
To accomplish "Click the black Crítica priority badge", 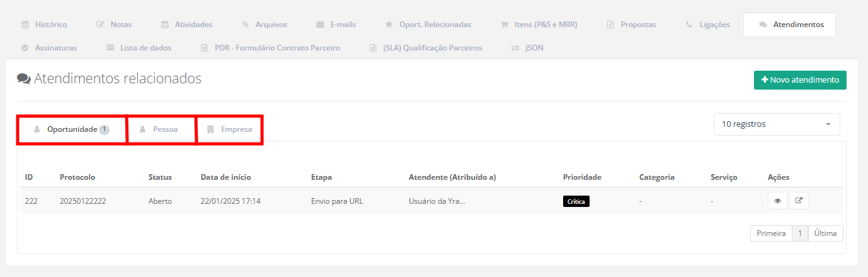I will 576,201.
